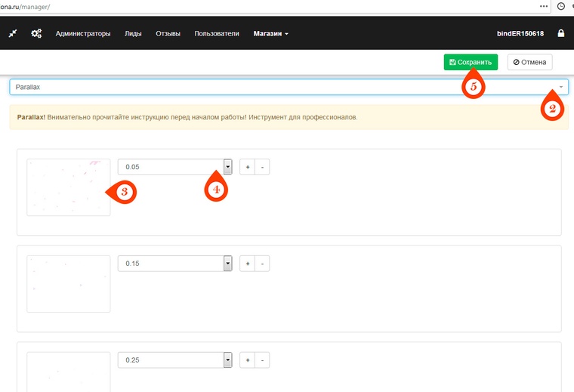The width and height of the screenshot is (574, 392).
Task: Open the gears settings icon in the navbar
Action: [x=36, y=33]
